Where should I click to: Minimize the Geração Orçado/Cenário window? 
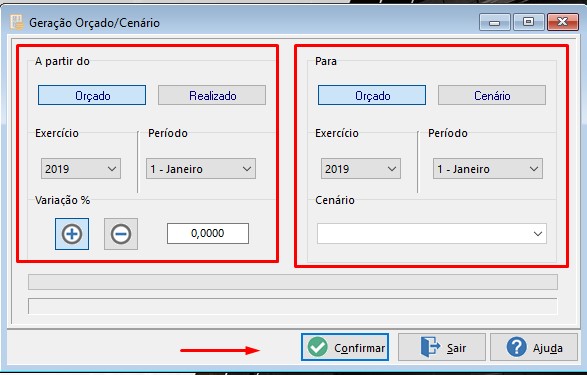click(495, 22)
